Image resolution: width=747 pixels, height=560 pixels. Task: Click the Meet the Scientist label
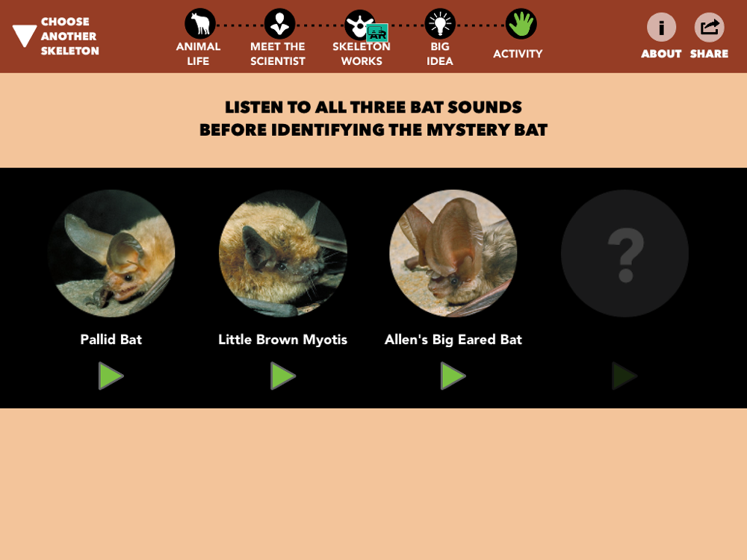coord(278,54)
